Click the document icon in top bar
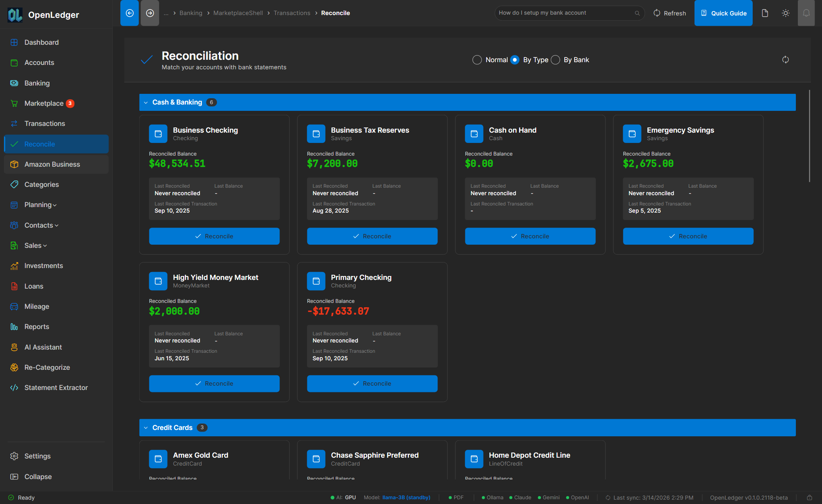822x504 pixels. pyautogui.click(x=765, y=13)
